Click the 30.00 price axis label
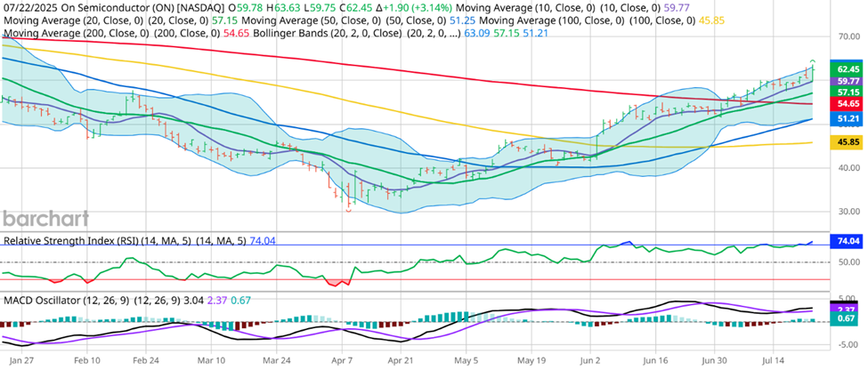The image size is (868, 370). (848, 212)
